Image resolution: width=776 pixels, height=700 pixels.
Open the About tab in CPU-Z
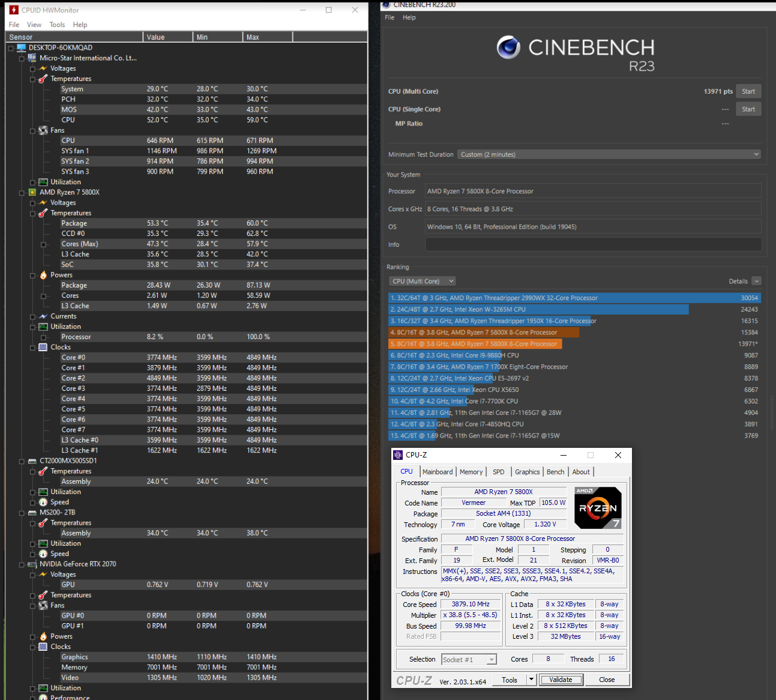(x=581, y=472)
